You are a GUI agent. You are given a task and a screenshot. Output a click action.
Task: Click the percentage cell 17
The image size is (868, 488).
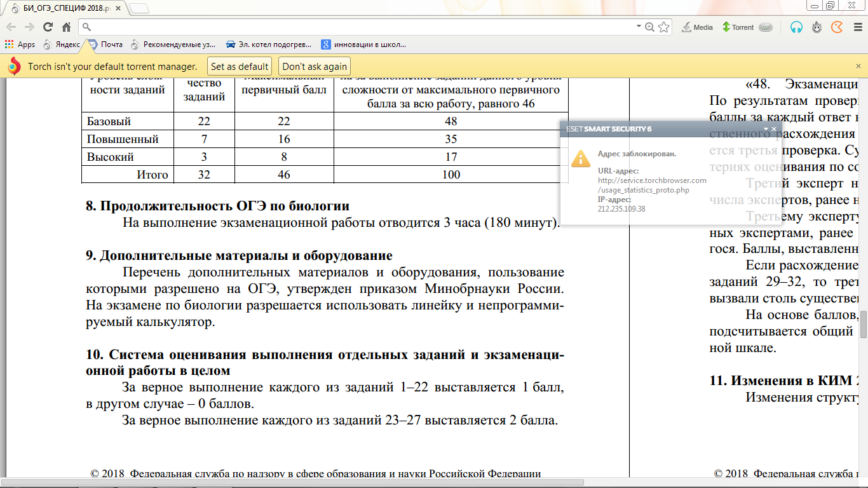[x=451, y=157]
